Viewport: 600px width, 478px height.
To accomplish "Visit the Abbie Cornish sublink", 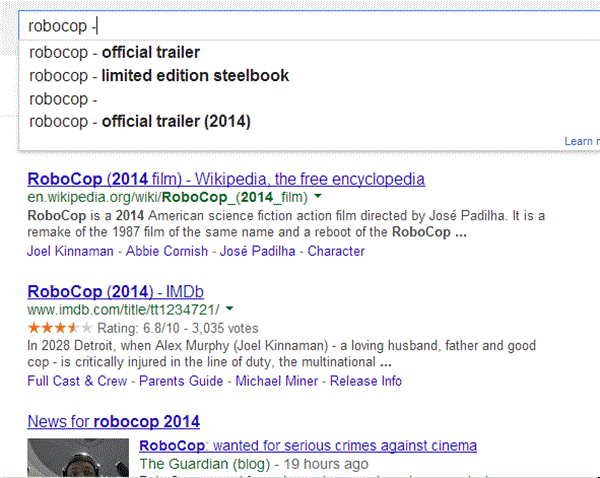I will [169, 251].
